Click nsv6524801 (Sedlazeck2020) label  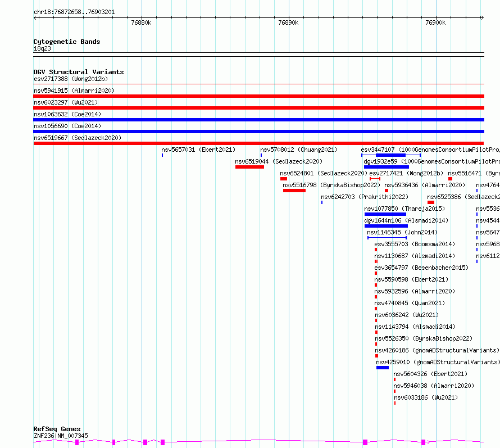tap(324, 173)
